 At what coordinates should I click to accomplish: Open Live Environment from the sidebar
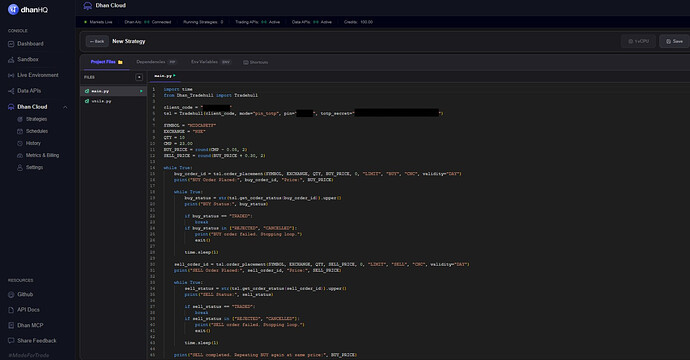pyautogui.click(x=11, y=75)
